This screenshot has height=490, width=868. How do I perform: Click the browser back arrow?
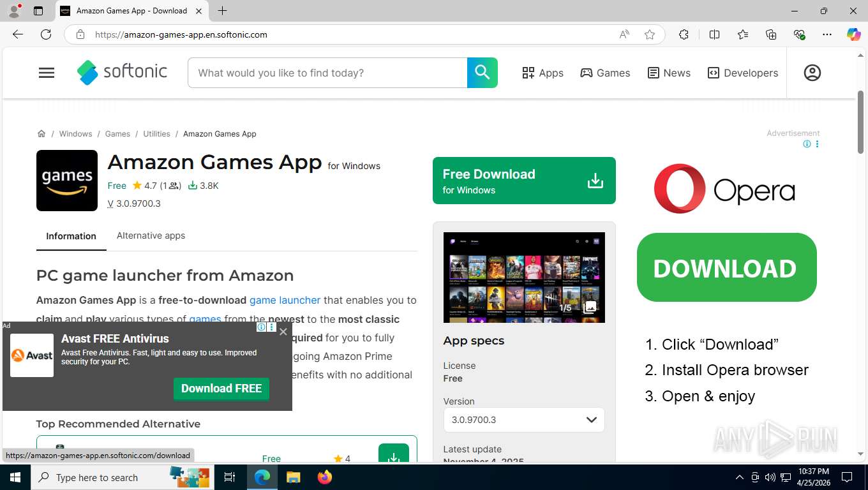18,34
